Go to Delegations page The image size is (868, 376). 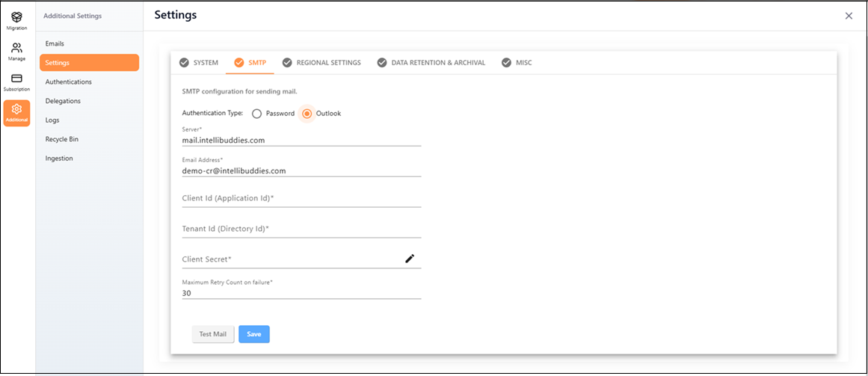click(x=63, y=101)
